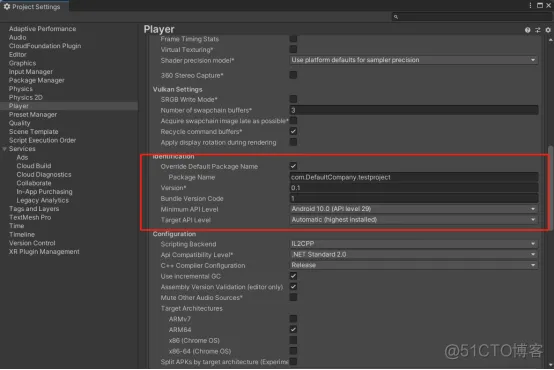Select Collaborate under Services

34,183
